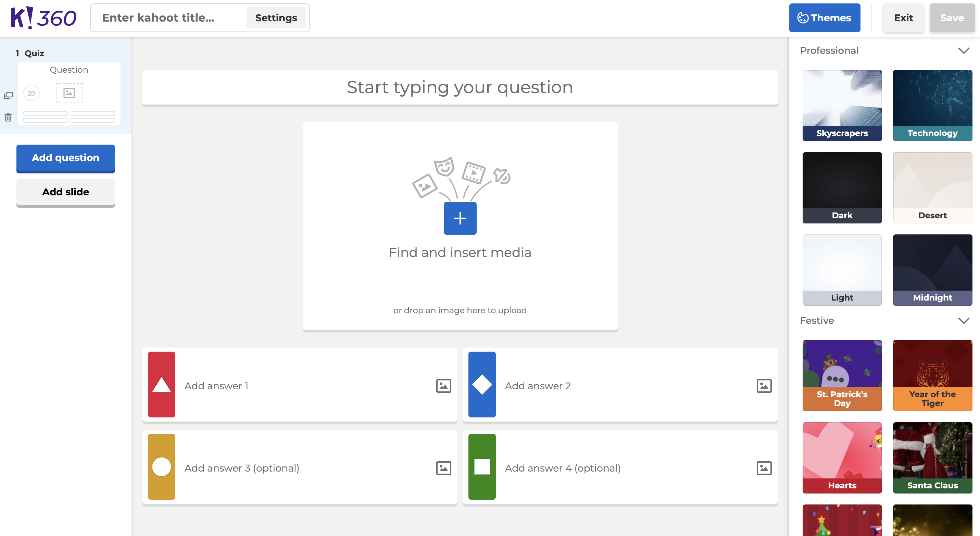
Task: Click the 'Start typing your question' field
Action: [x=460, y=87]
